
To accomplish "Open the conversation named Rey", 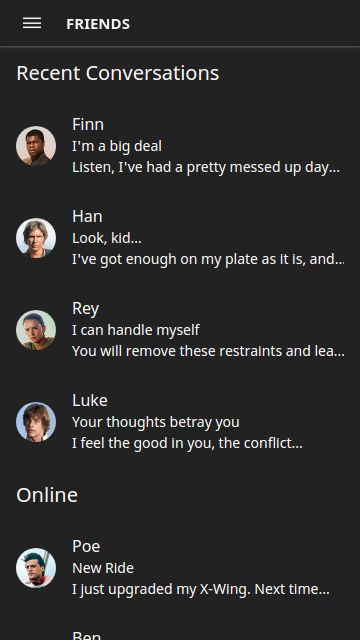I will pyautogui.click(x=180, y=330).
